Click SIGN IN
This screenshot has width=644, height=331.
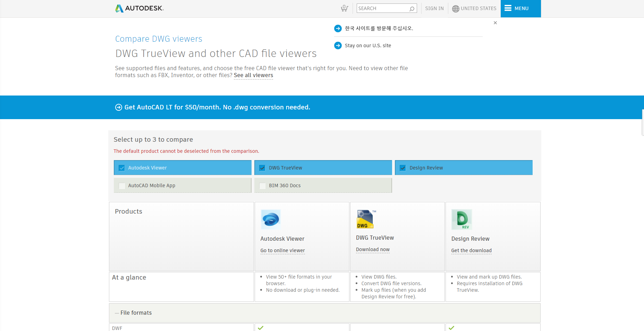(x=434, y=8)
